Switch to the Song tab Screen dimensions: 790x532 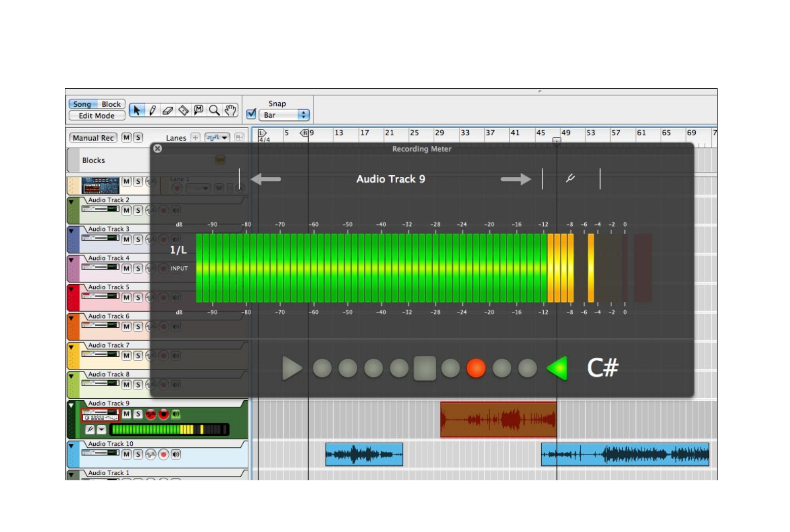click(x=82, y=103)
